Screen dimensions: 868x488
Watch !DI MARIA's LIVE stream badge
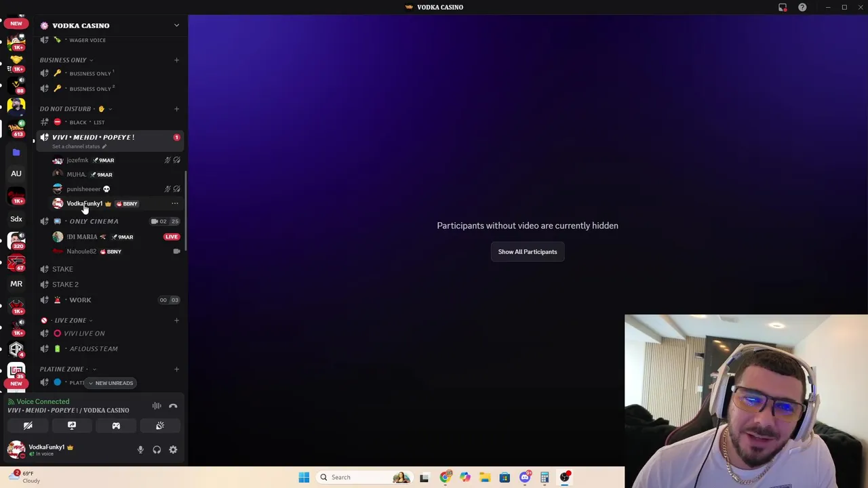tap(172, 237)
